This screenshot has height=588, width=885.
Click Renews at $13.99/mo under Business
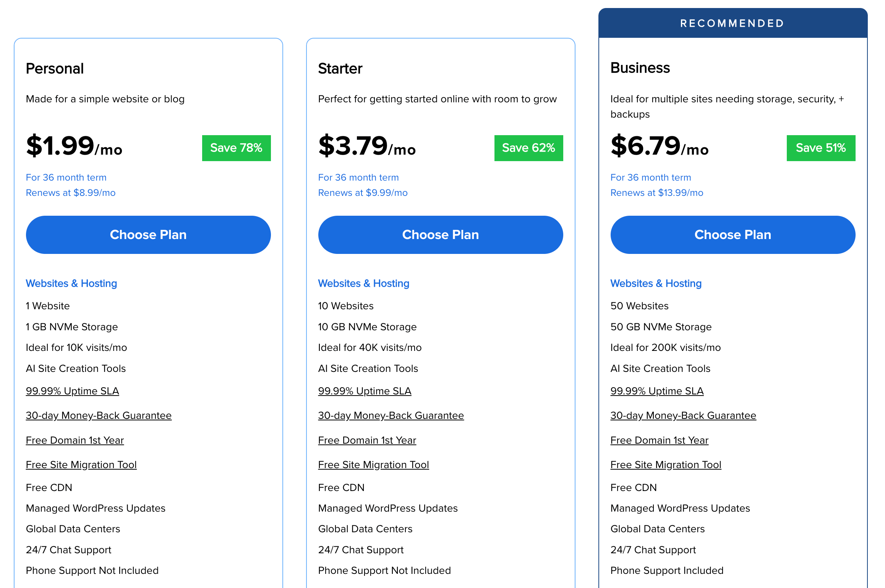pyautogui.click(x=656, y=193)
